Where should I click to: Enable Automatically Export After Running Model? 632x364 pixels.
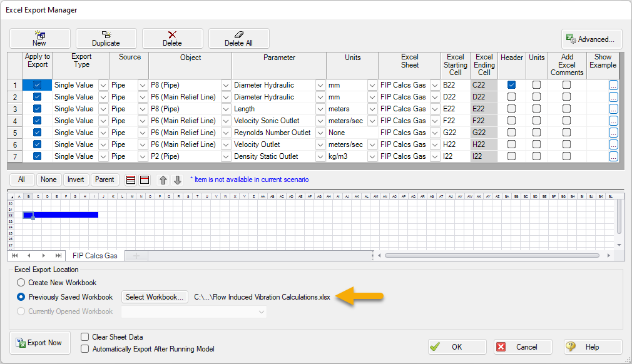(x=85, y=349)
